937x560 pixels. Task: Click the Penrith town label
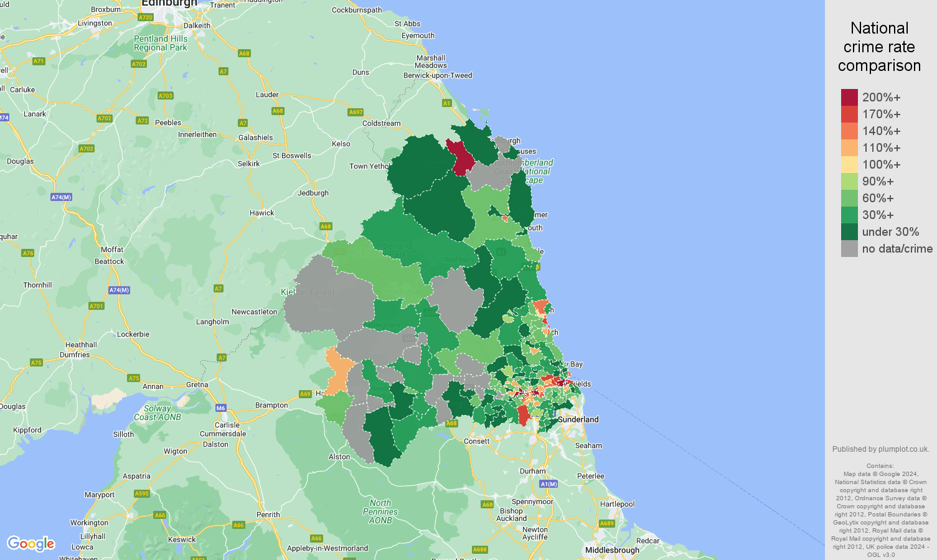tap(268, 515)
